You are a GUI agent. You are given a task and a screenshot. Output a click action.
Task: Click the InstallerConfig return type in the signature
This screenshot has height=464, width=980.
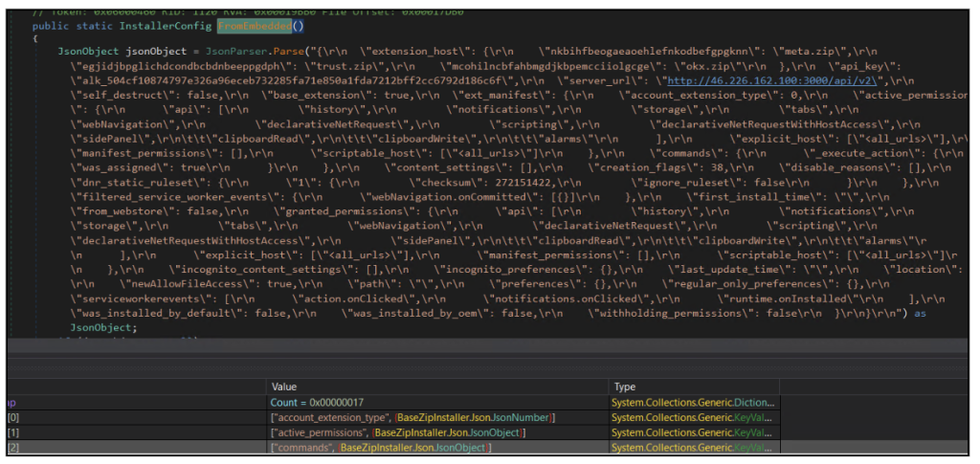coord(166,26)
